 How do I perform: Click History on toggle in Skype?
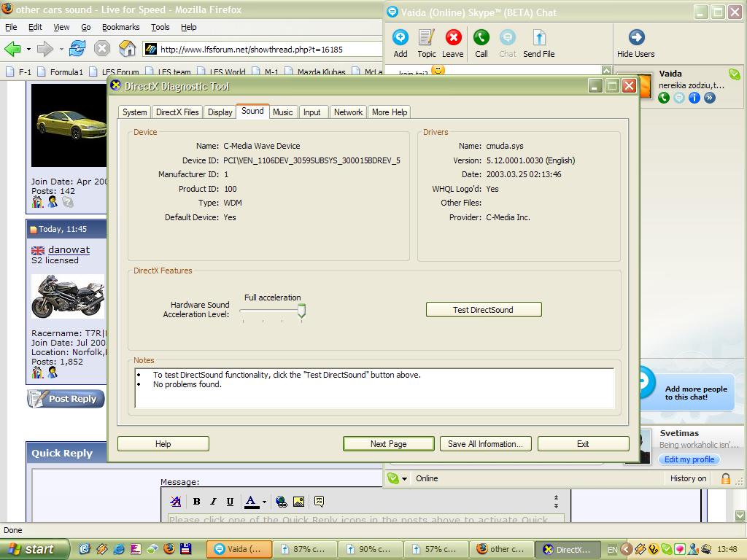688,478
